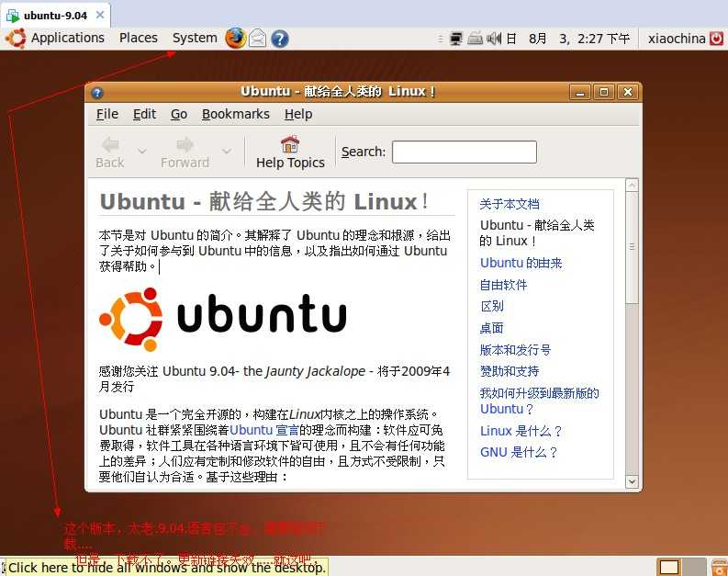Maximize the Ubuntu help window
The width and height of the screenshot is (728, 576).
coord(603,92)
